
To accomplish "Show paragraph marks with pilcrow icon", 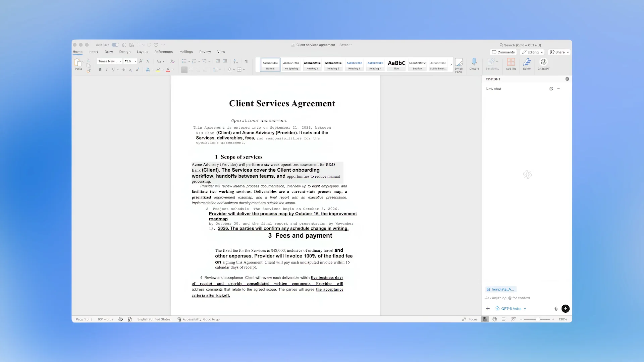I will pyautogui.click(x=247, y=61).
